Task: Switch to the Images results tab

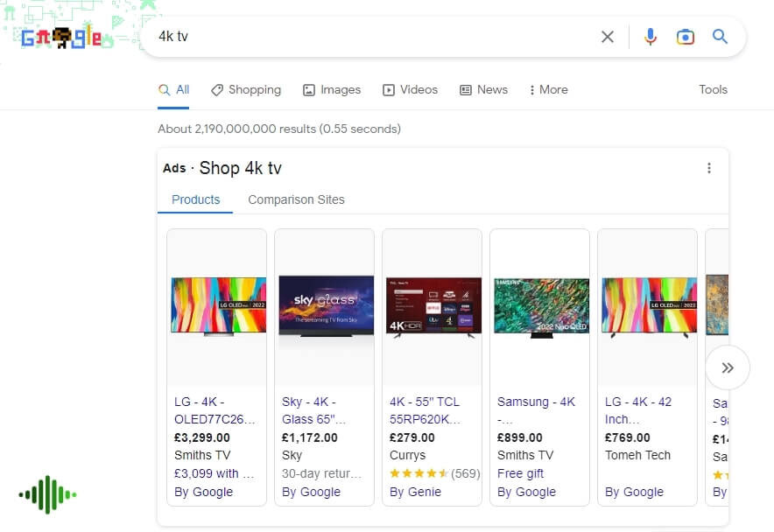Action: click(x=331, y=90)
